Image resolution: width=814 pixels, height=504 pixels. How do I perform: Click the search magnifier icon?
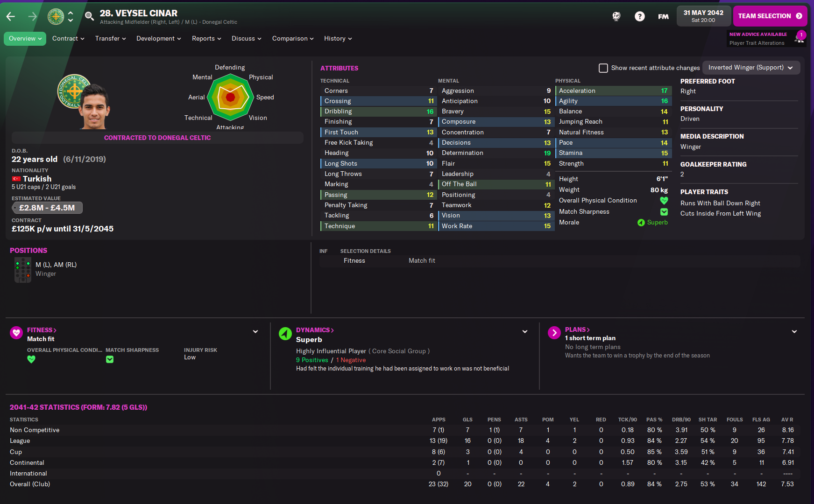click(x=89, y=16)
